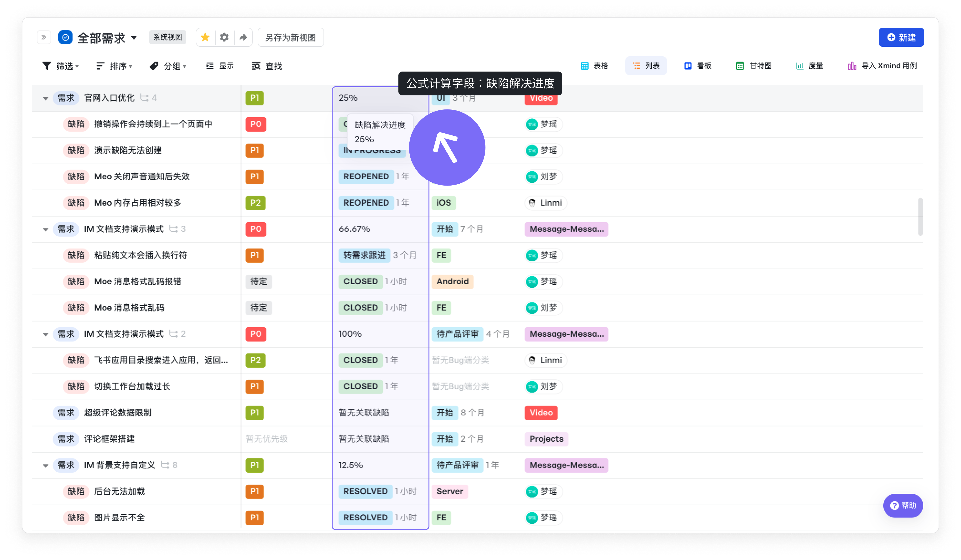Screen dimensions: 961x560
Task: Open title 切换工作台加载过长
Action: 132,387
